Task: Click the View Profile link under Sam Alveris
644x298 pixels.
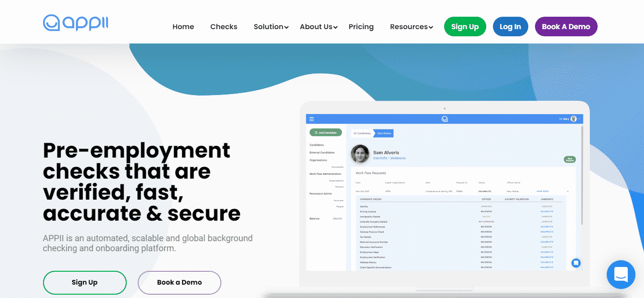Action: pyautogui.click(x=380, y=158)
